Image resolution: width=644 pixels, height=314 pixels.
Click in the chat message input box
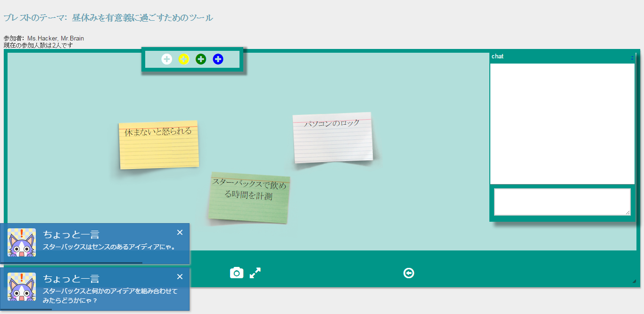(562, 201)
